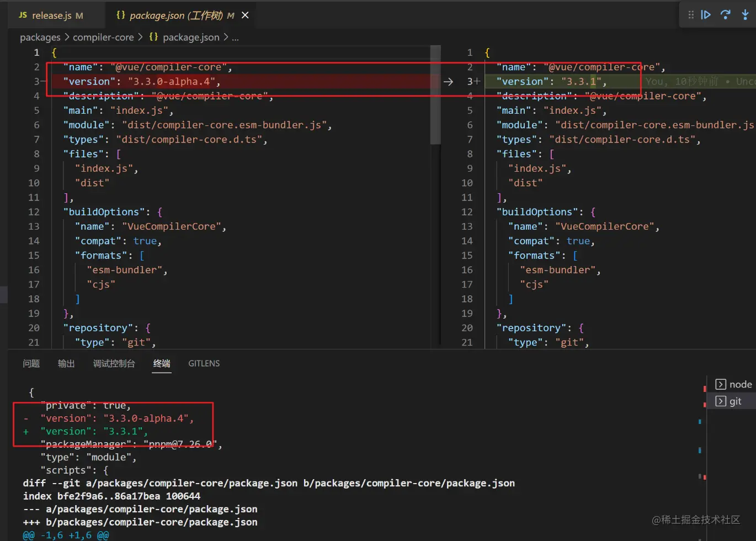This screenshot has height=541, width=756.
Task: Click "repository" key in the original editor
Action: (x=99, y=328)
